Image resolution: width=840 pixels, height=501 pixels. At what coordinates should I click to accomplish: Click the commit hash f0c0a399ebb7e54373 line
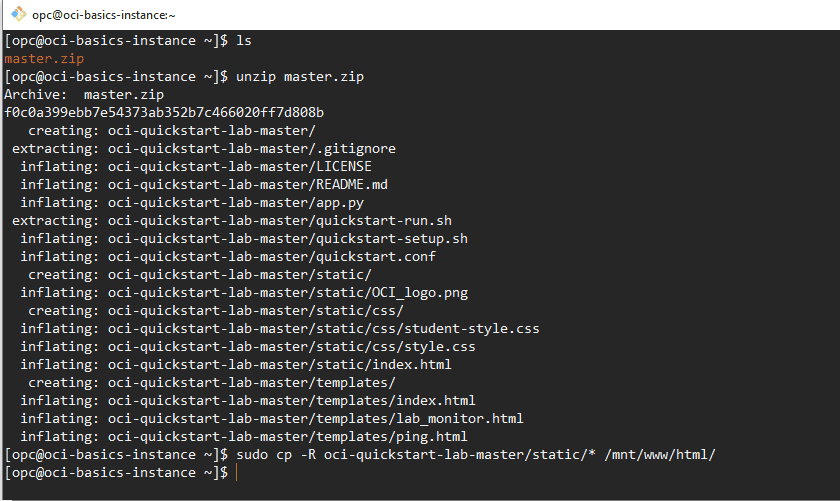[x=164, y=113]
